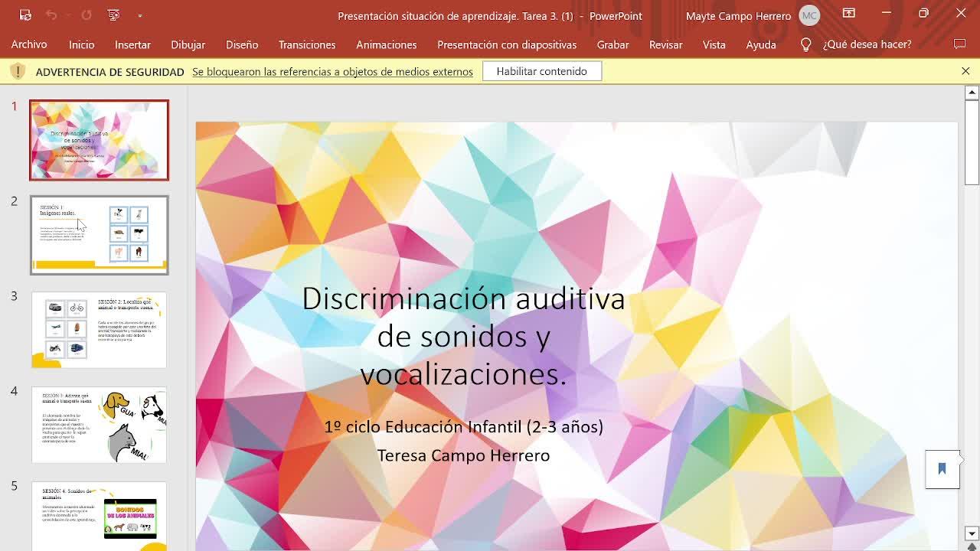The width and height of the screenshot is (980, 551).
Task: Open the MC account avatar
Action: coord(809,15)
